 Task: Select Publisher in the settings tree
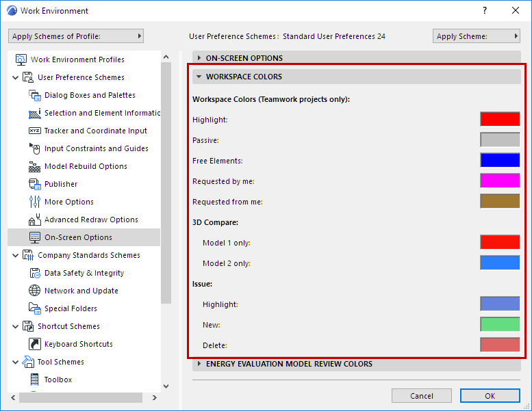point(61,184)
